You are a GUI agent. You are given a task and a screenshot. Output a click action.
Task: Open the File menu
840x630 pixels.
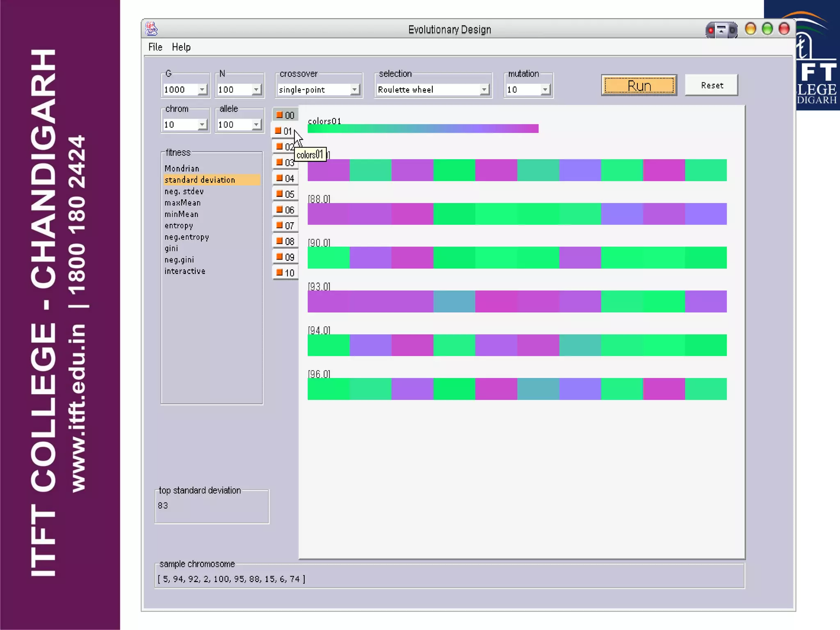[155, 47]
